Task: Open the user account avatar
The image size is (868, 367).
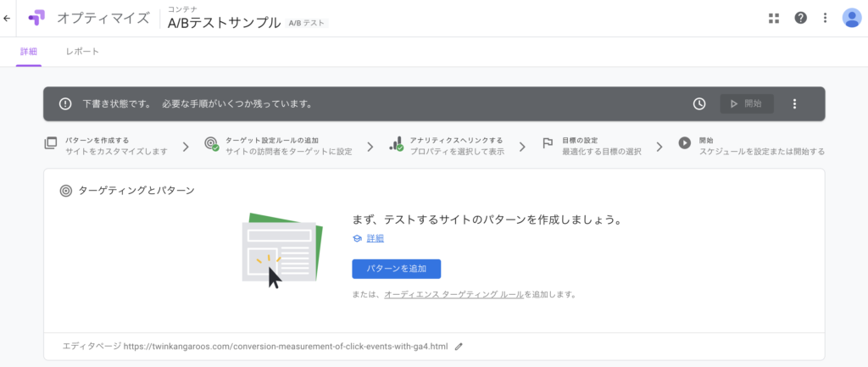Action: pos(851,19)
